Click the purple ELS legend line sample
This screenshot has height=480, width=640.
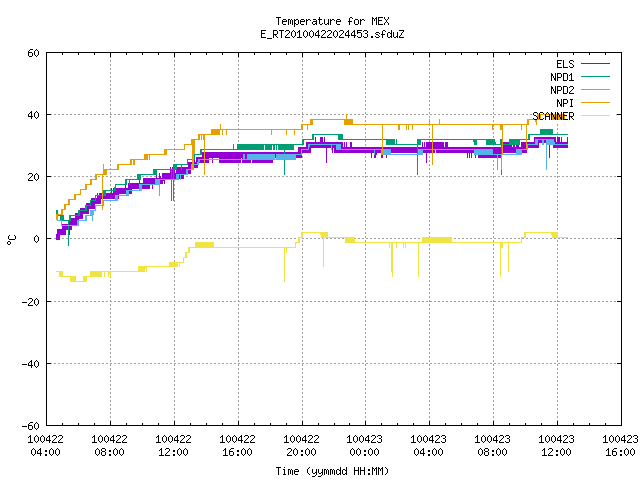click(x=595, y=64)
